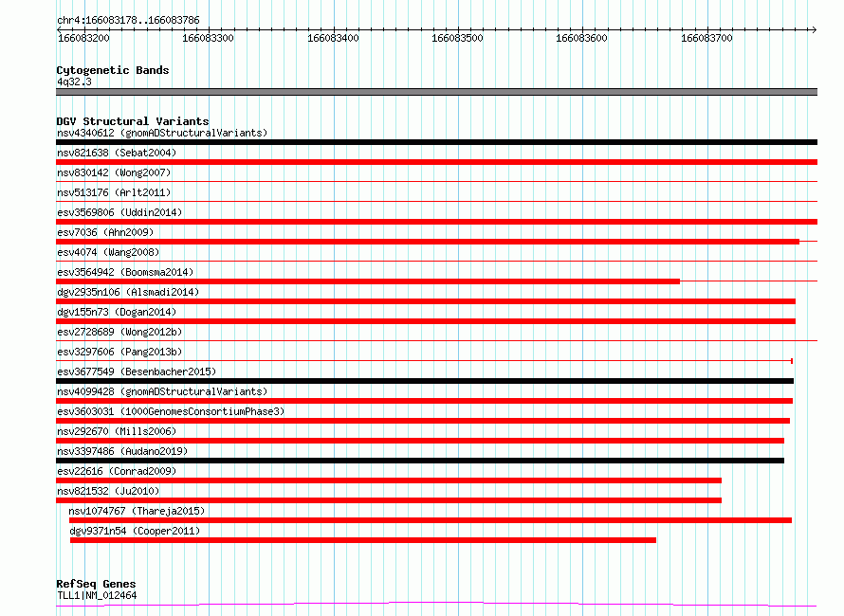This screenshot has width=844, height=616.
Task: Select the nsv821638 Sebat2004 red bar
Action: click(436, 162)
